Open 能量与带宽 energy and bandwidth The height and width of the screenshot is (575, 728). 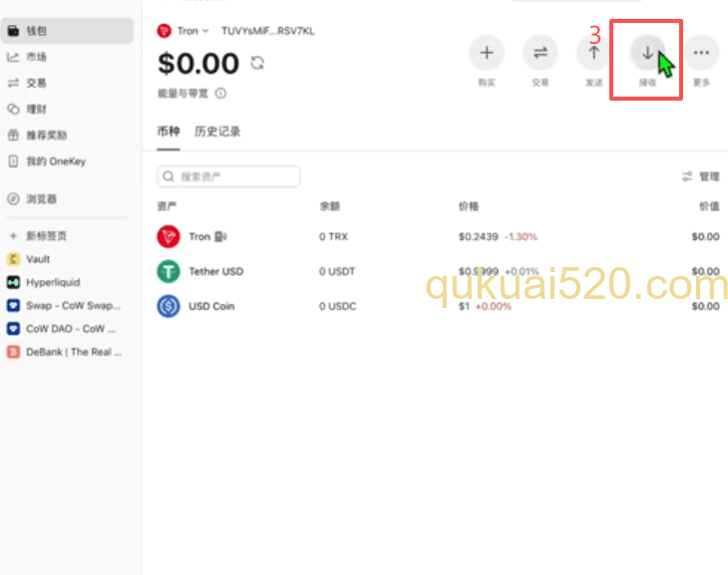(x=182, y=94)
